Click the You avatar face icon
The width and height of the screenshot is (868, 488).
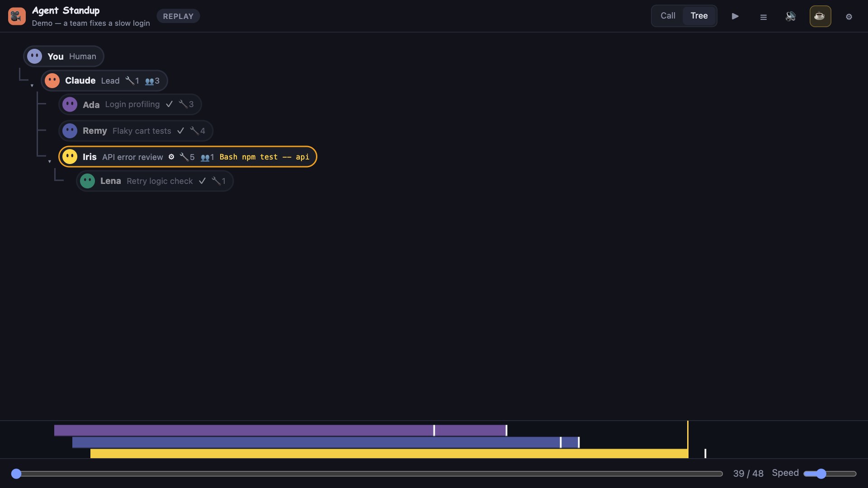pos(34,56)
